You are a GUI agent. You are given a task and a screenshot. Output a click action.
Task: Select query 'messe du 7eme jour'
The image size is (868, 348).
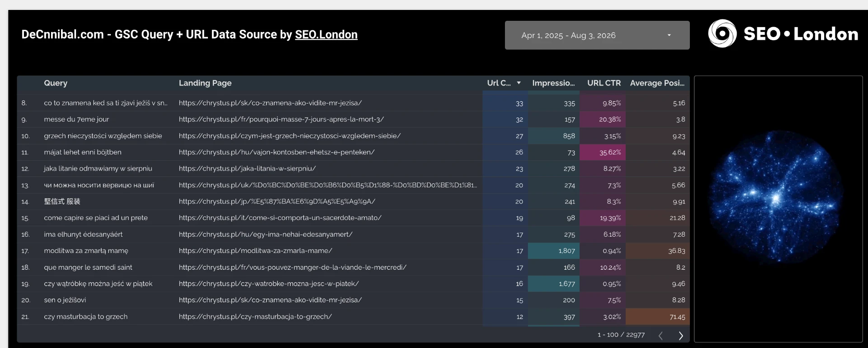(76, 119)
